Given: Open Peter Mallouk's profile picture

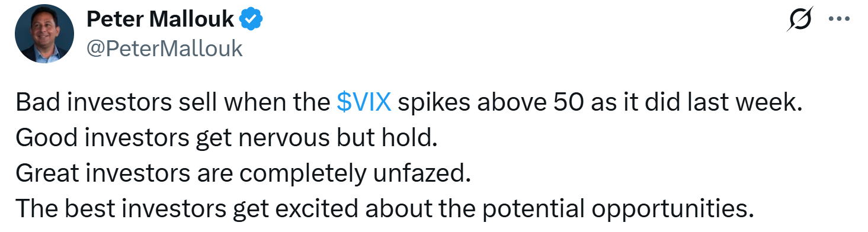Looking at the screenshot, I should click(x=44, y=34).
